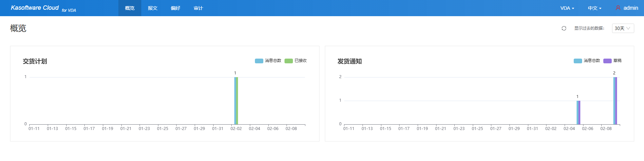This screenshot has height=161, width=644.
Task: Click the admin username link
Action: 631,8
